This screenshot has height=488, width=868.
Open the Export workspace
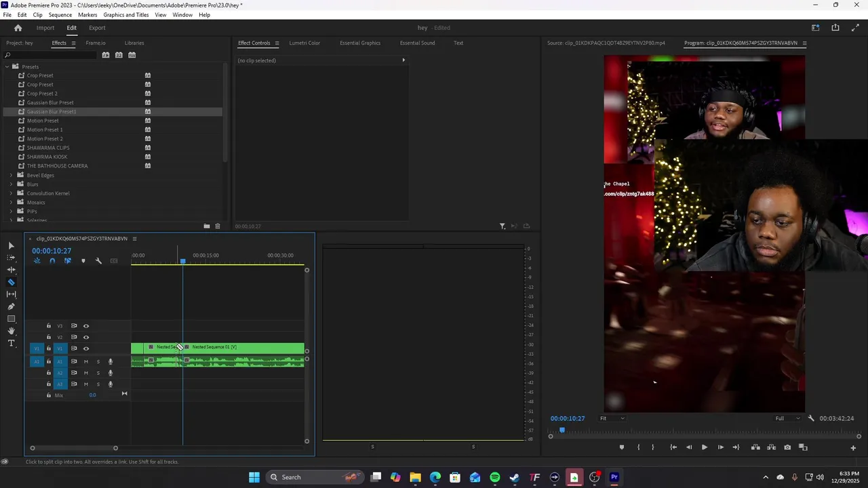click(97, 28)
